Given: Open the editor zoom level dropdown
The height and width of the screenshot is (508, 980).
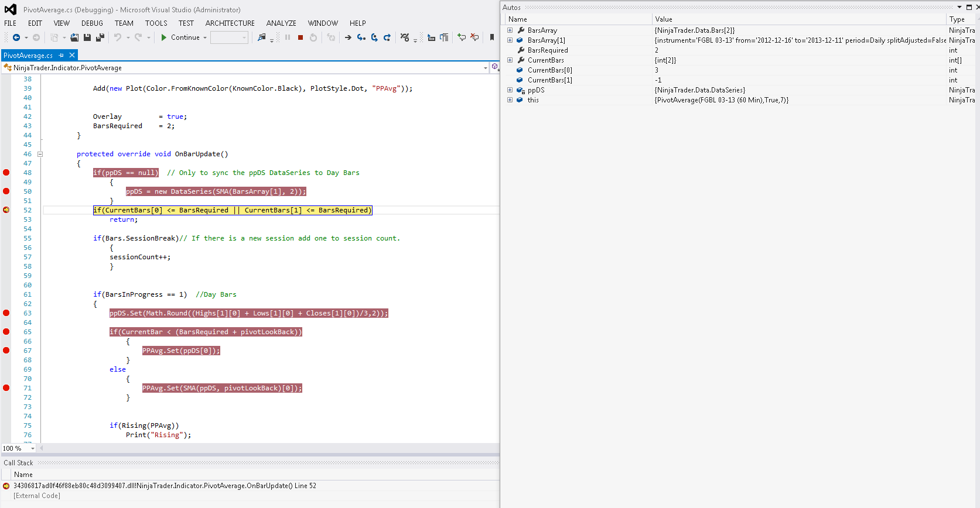Looking at the screenshot, I should (32, 448).
